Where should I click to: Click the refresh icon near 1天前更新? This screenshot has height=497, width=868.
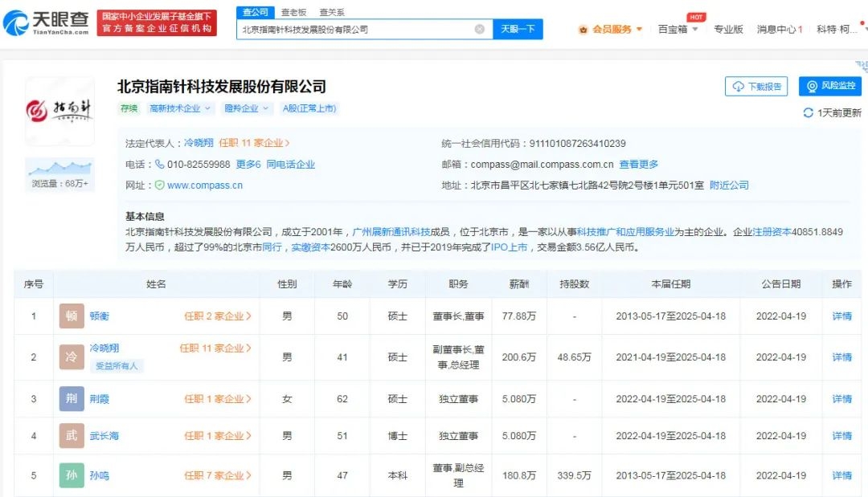click(x=808, y=112)
